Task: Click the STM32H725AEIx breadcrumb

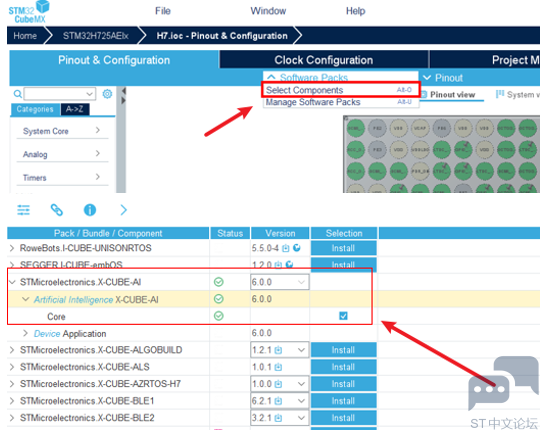Action: tap(96, 36)
